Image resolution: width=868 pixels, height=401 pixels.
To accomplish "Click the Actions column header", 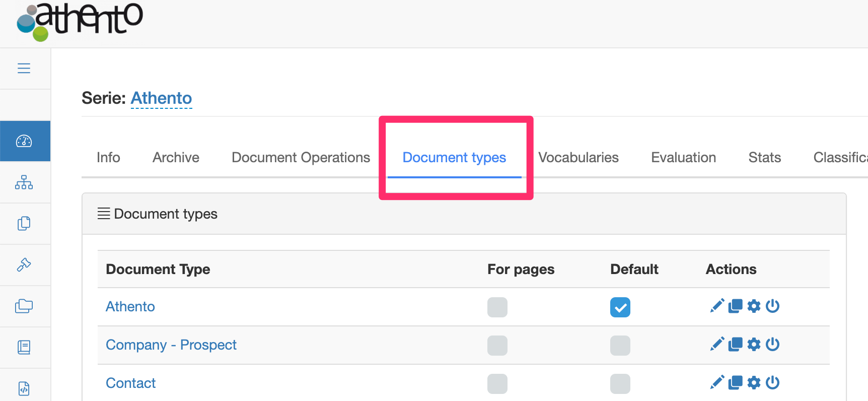I will point(731,269).
